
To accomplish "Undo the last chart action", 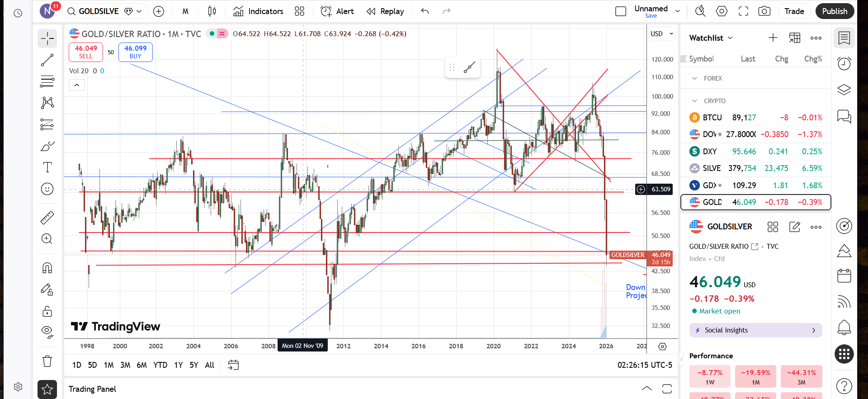I will coord(425,11).
